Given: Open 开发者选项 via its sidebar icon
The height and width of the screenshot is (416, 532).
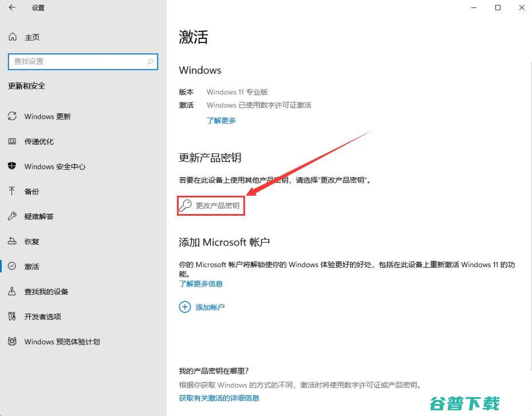Looking at the screenshot, I should pos(13,316).
